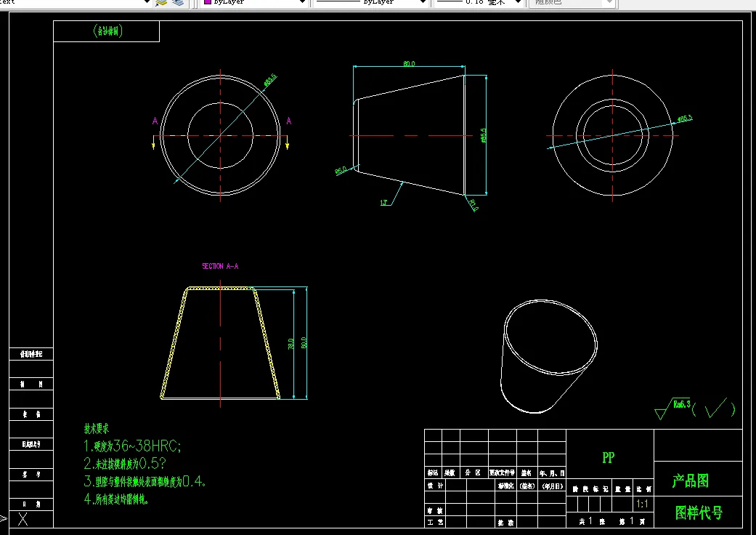Select the text box in top-left drawing corner
This screenshot has height=535, width=756.
[107, 31]
